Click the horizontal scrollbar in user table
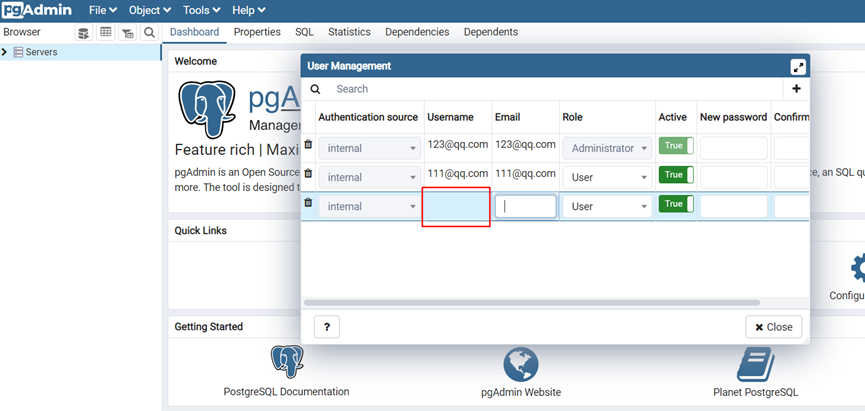 tap(532, 302)
